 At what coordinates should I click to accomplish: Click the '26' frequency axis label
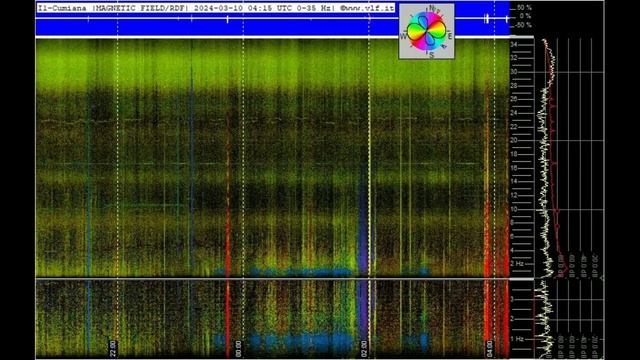click(x=514, y=99)
